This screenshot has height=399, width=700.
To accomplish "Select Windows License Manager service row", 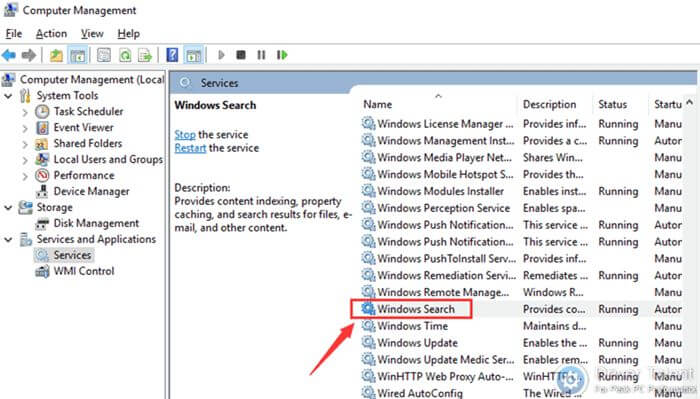I will click(x=521, y=124).
